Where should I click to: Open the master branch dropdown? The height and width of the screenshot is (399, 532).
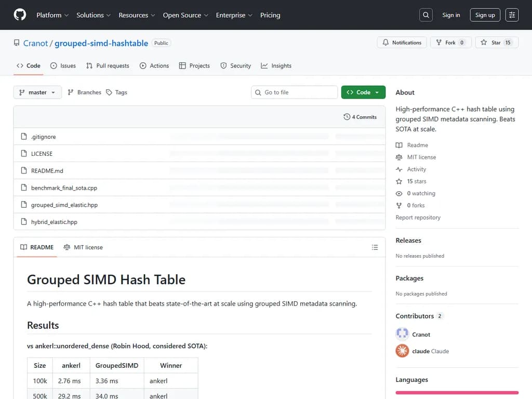pyautogui.click(x=37, y=92)
